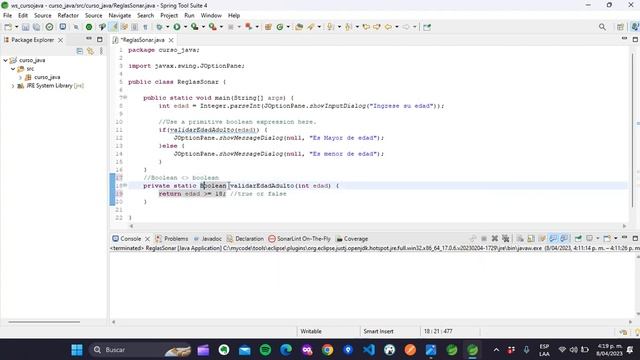Image resolution: width=640 pixels, height=360 pixels.
Task: Close the Package Explorer view
Action: [60, 40]
